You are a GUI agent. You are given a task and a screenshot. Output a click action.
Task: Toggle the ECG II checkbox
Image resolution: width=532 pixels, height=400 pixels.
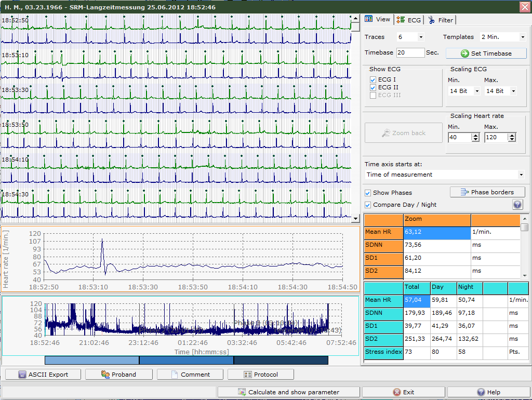tap(373, 87)
